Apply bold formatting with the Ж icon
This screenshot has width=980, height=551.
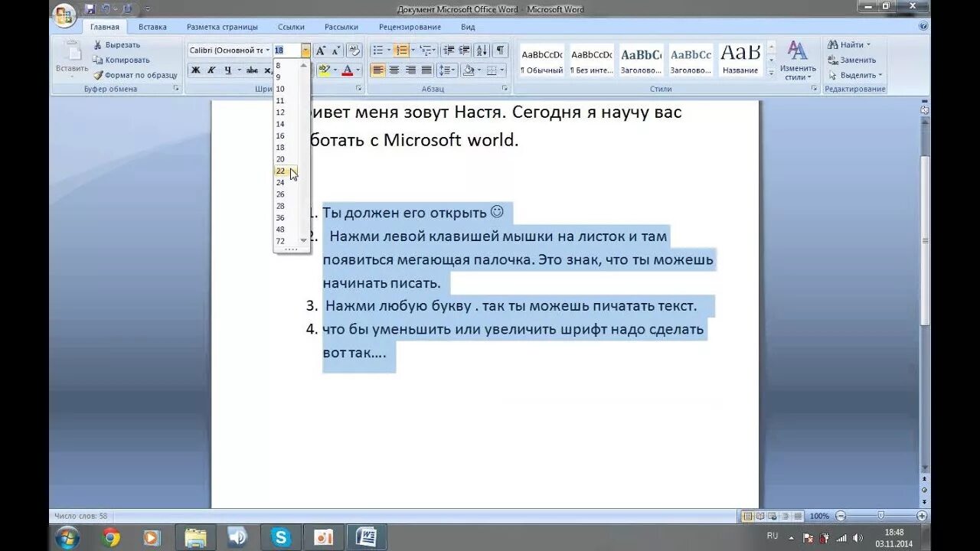pos(194,70)
